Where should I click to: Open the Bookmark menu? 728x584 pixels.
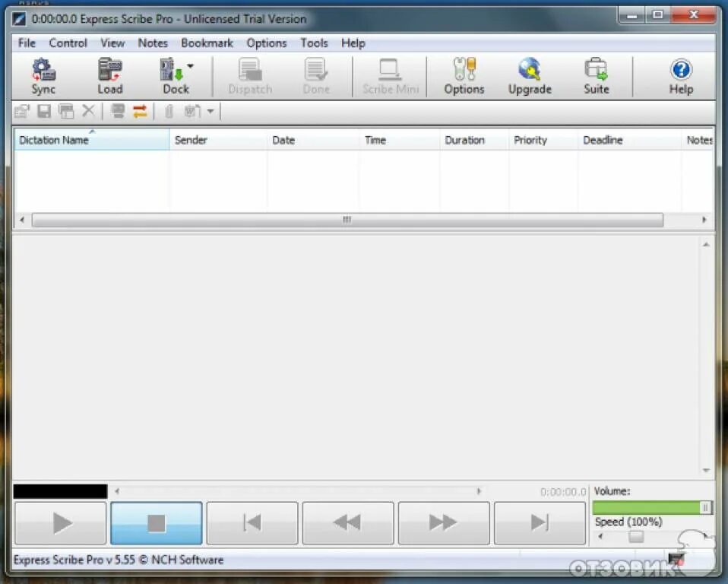click(x=207, y=43)
